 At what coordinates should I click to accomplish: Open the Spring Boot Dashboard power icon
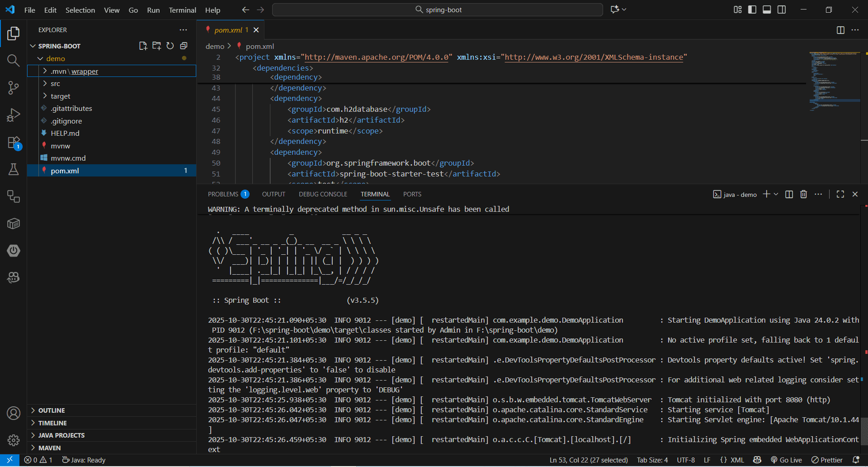coord(14,251)
